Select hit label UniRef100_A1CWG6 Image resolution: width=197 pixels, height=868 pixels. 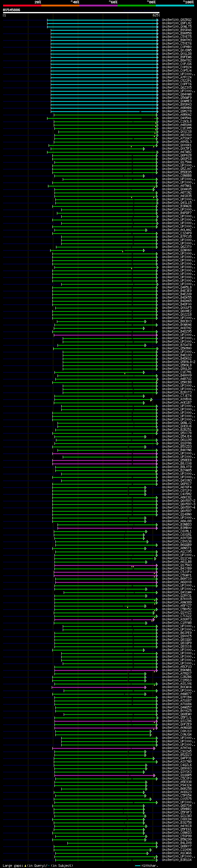(177, 853)
